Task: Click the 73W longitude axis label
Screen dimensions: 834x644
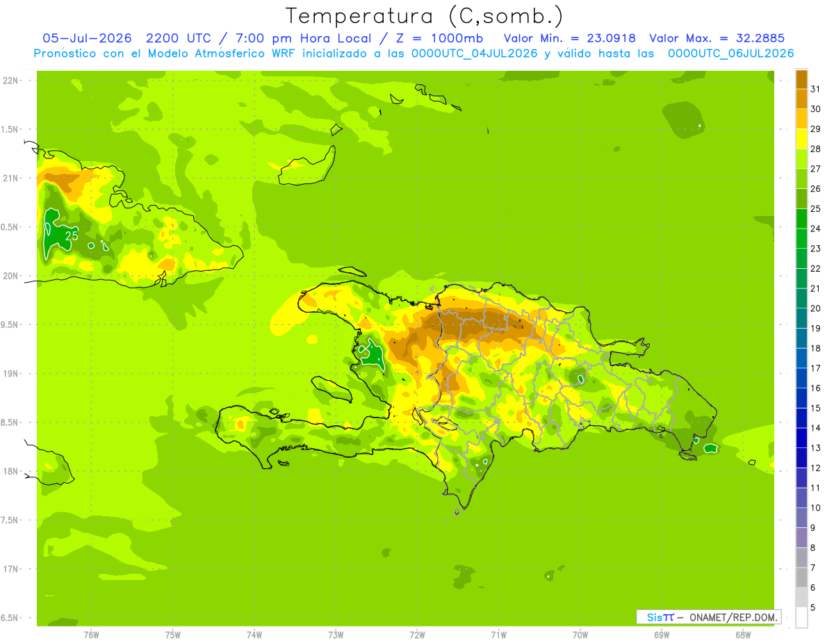Action: (x=336, y=634)
